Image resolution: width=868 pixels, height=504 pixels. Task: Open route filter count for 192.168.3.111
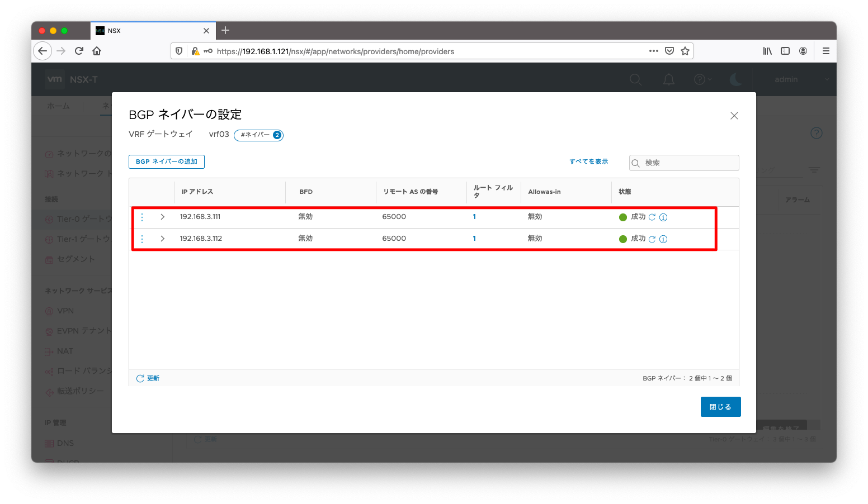pos(474,217)
